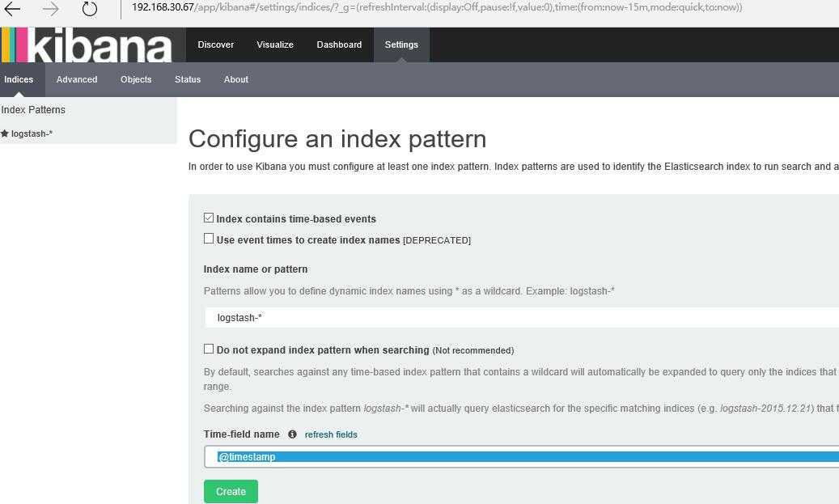839x504 pixels.
Task: Click the browser back arrow
Action: pyautogui.click(x=12, y=9)
